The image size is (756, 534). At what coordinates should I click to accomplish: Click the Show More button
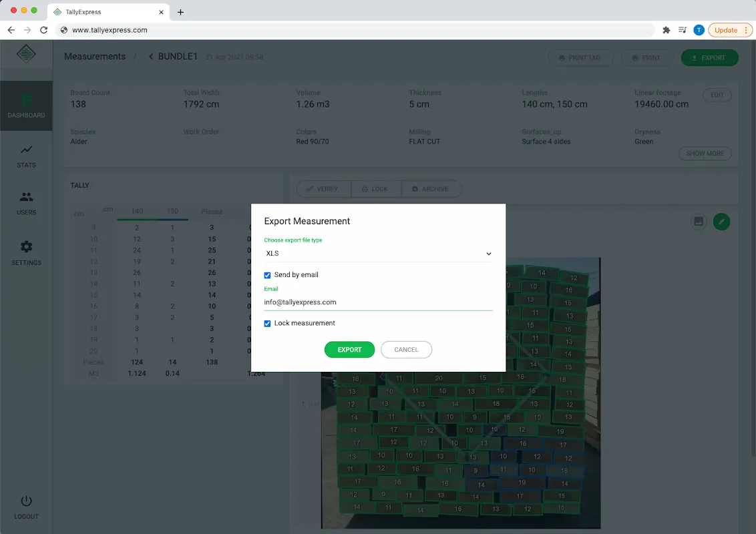pos(705,154)
